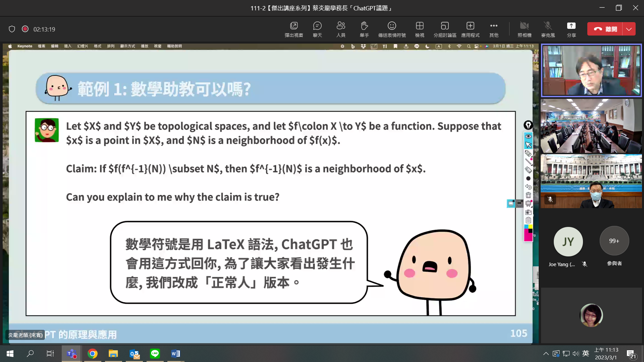Select the black dot brush size
Viewport: 644px width, 362px height.
[528, 178]
